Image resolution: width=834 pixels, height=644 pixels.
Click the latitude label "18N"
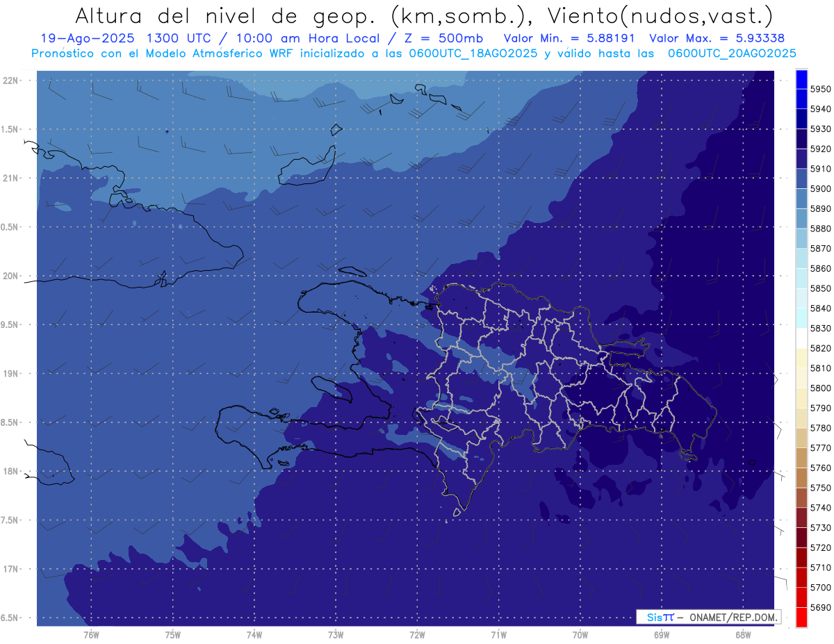click(x=10, y=472)
